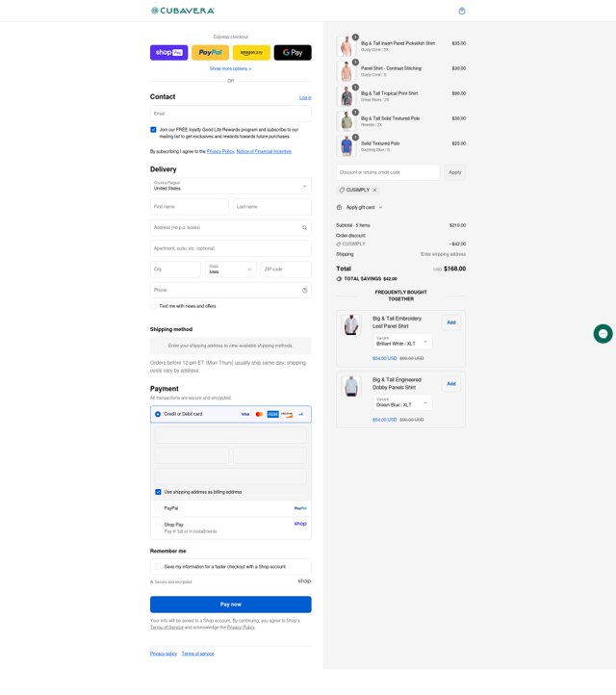Click the ZIP code field
Screen dimensions: 616x695
point(286,270)
